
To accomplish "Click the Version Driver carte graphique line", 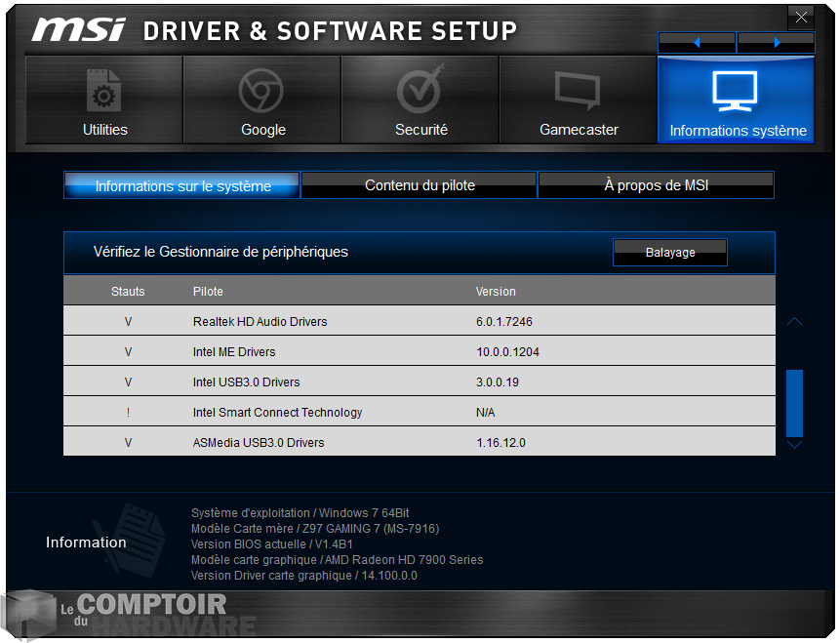I will tap(303, 575).
